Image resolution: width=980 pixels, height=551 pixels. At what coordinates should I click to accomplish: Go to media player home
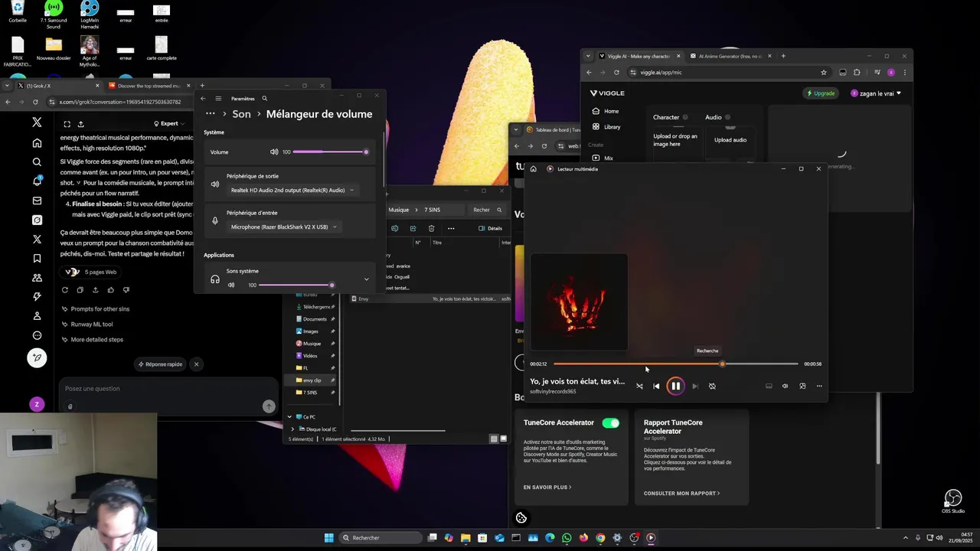pos(533,169)
